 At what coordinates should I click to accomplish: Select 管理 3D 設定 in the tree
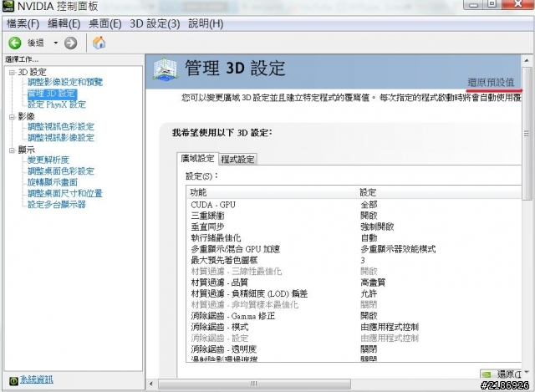52,94
